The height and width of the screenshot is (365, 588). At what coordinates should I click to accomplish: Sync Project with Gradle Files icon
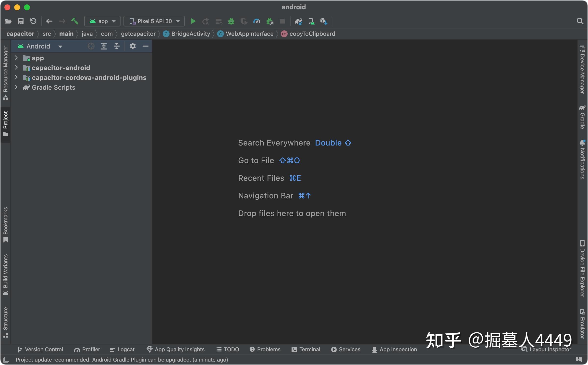[x=298, y=21]
